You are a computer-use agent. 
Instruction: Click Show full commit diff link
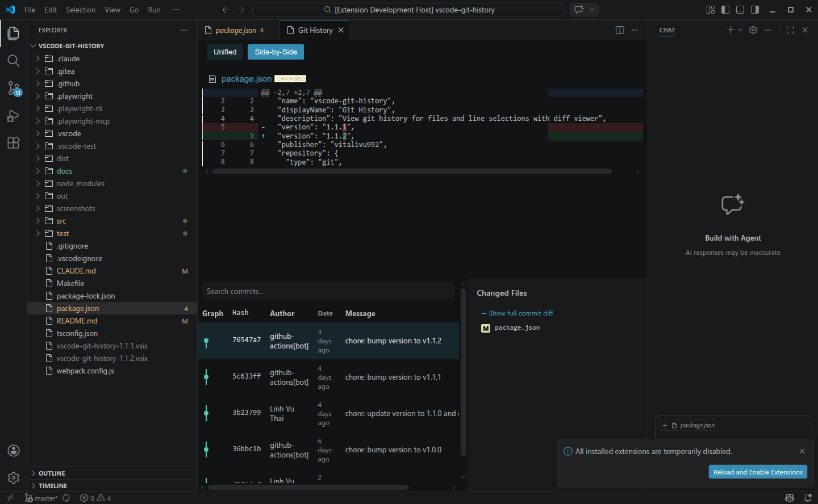[517, 313]
